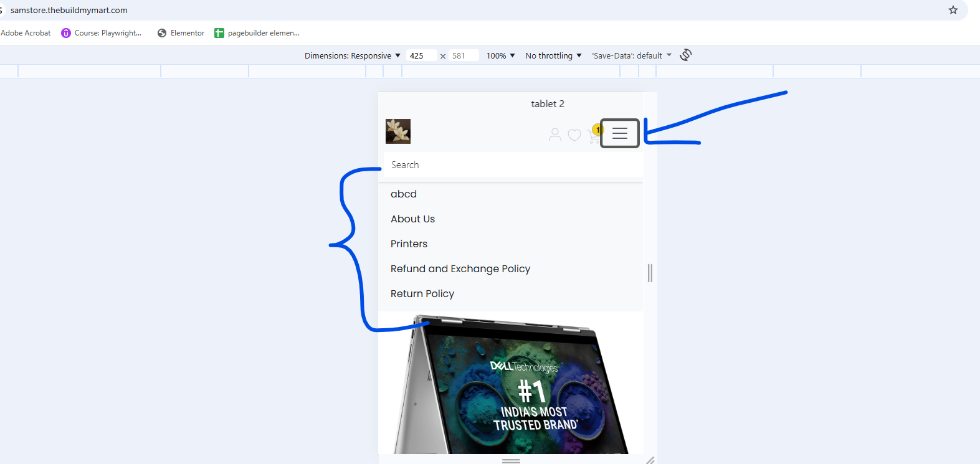Open the user account icon

coord(554,135)
